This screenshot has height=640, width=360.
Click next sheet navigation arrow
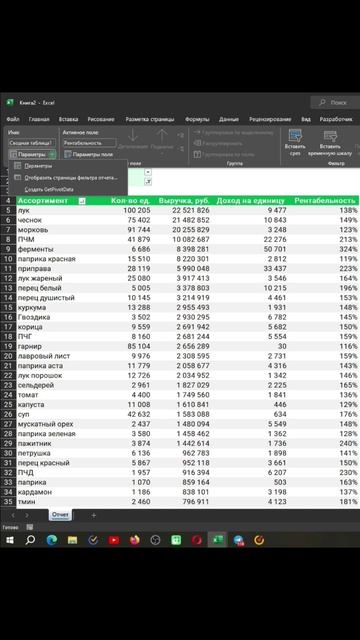click(27, 515)
